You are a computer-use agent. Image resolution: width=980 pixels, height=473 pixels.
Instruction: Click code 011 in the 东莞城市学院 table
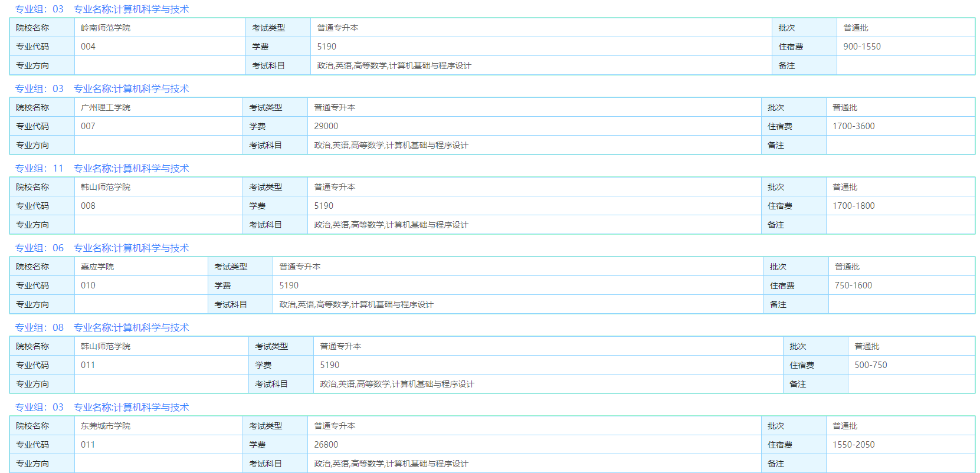pyautogui.click(x=88, y=445)
